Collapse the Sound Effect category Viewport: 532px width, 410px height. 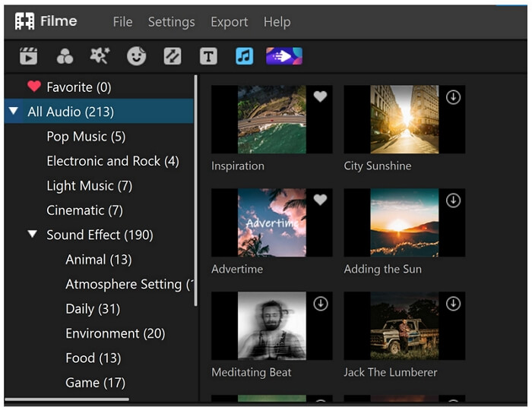point(33,235)
